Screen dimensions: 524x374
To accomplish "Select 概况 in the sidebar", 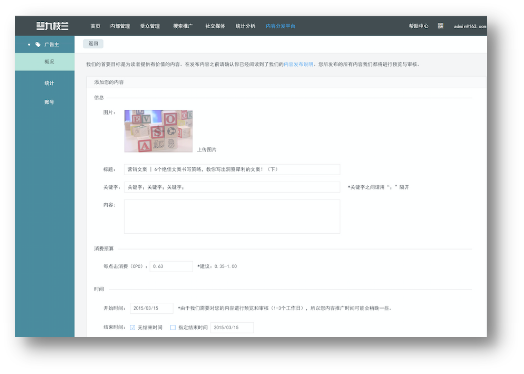I will coord(45,61).
